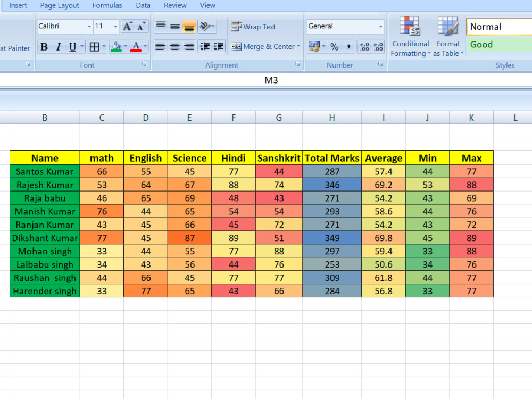Align text left
This screenshot has height=399, width=532.
(161, 46)
